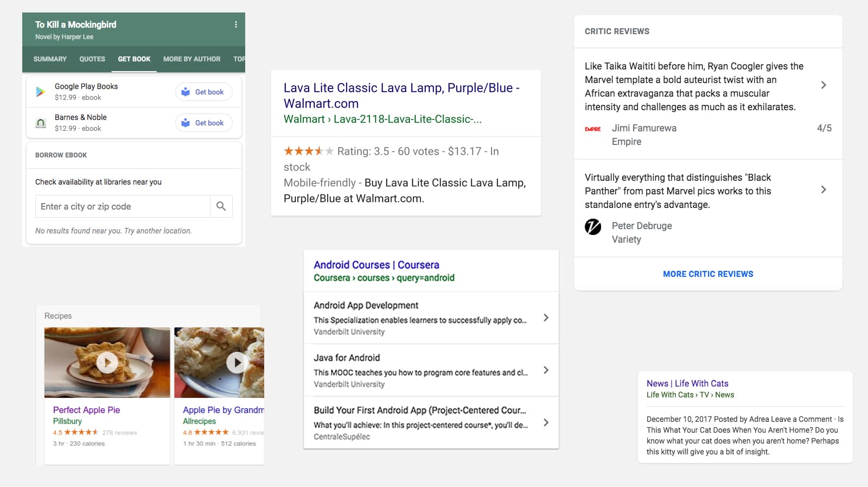
Task: Open More Critic Reviews link
Action: [708, 274]
